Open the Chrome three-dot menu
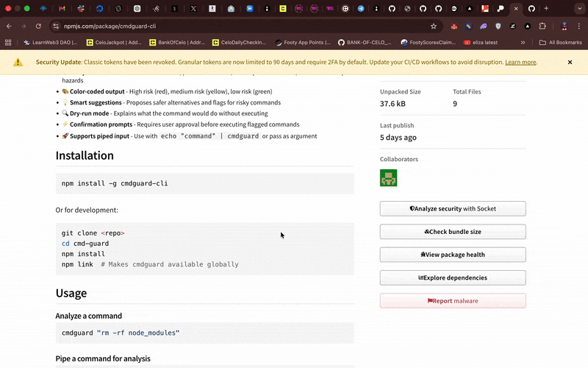Image resolution: width=588 pixels, height=368 pixels. [x=579, y=26]
